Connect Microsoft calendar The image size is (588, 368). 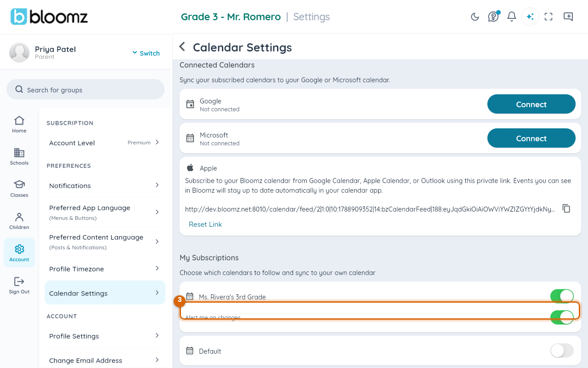click(531, 138)
